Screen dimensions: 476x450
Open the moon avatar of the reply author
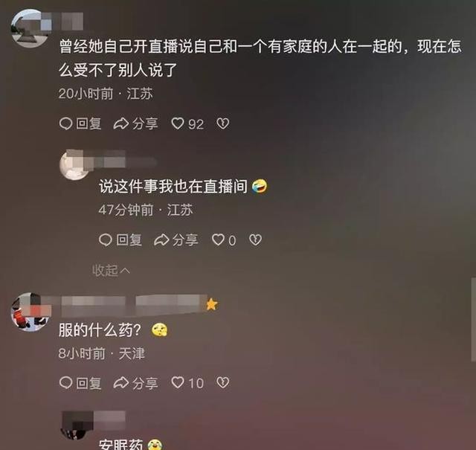point(74,165)
